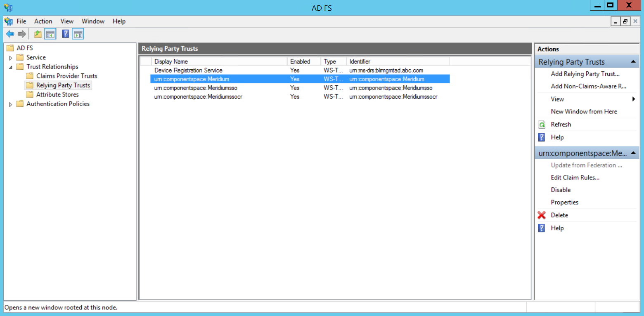Open the Window menu
The image size is (644, 316).
tap(93, 21)
